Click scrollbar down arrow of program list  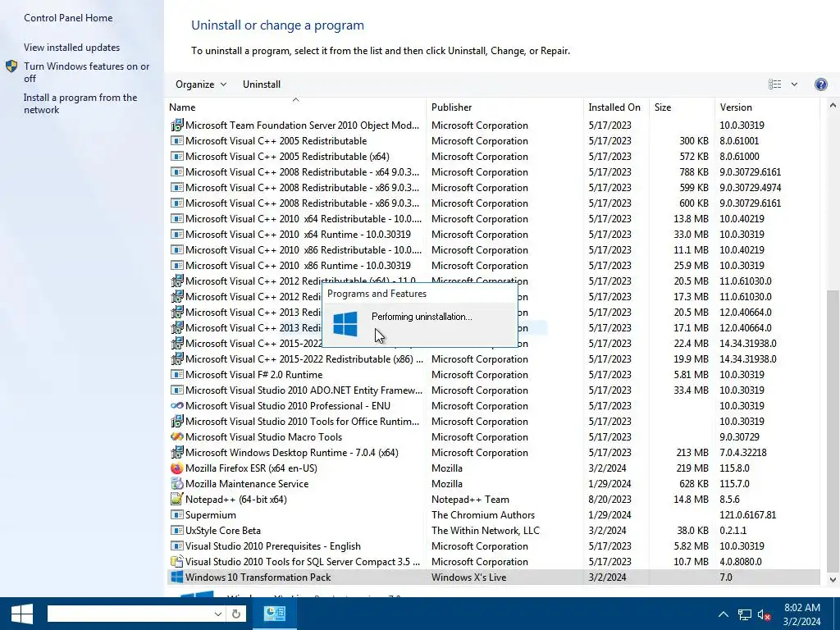click(833, 579)
